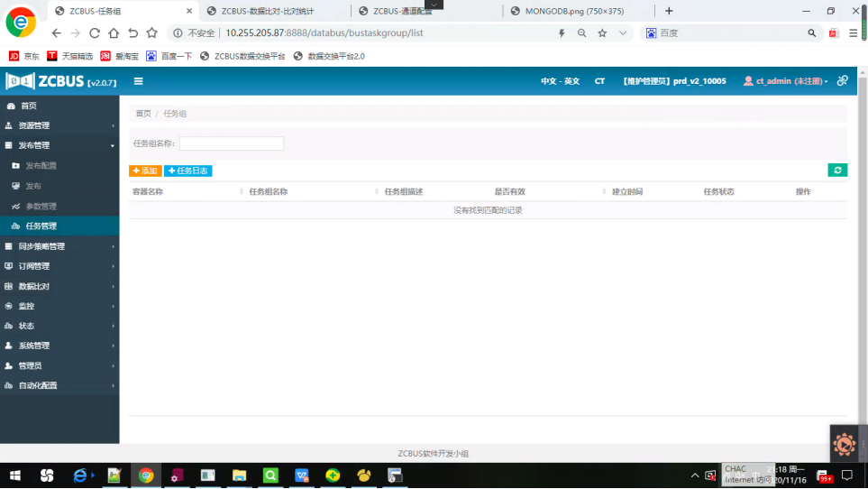Open the 发布配置 submenu item
This screenshot has width=868, height=489.
click(41, 166)
